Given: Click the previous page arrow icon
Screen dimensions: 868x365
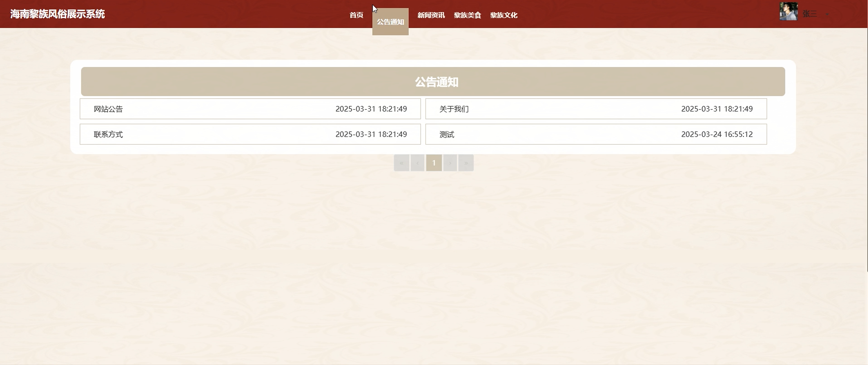Looking at the screenshot, I should 418,163.
